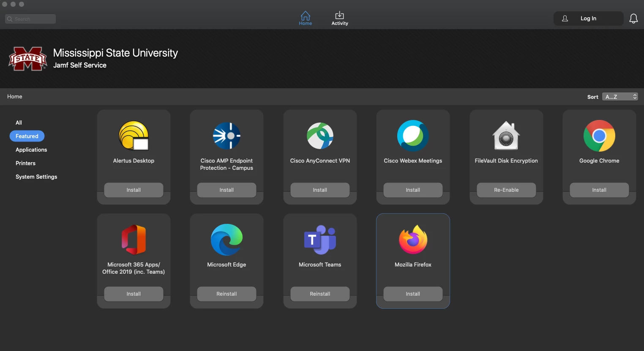Click the Mississippi State University logo

click(x=28, y=59)
